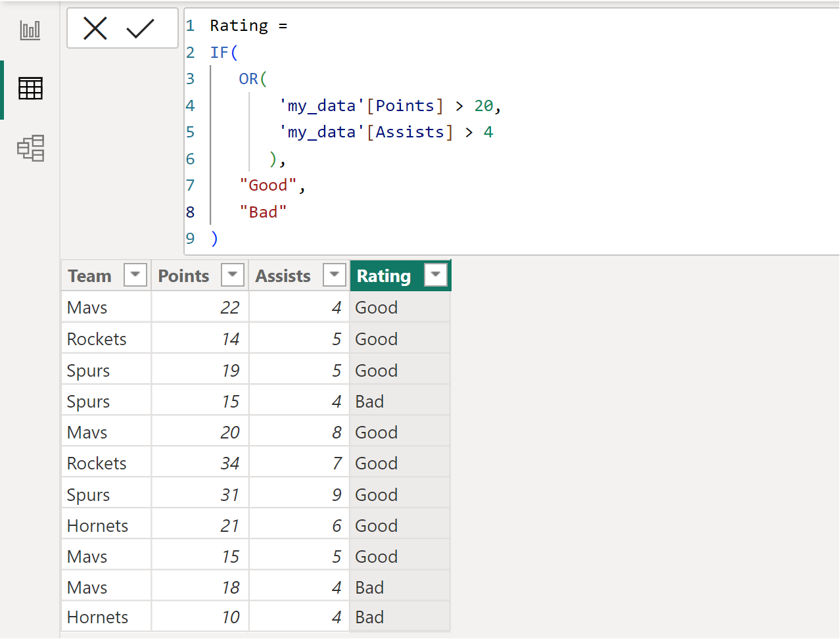
Task: Switch to Report view in the sidebar
Action: tap(30, 30)
